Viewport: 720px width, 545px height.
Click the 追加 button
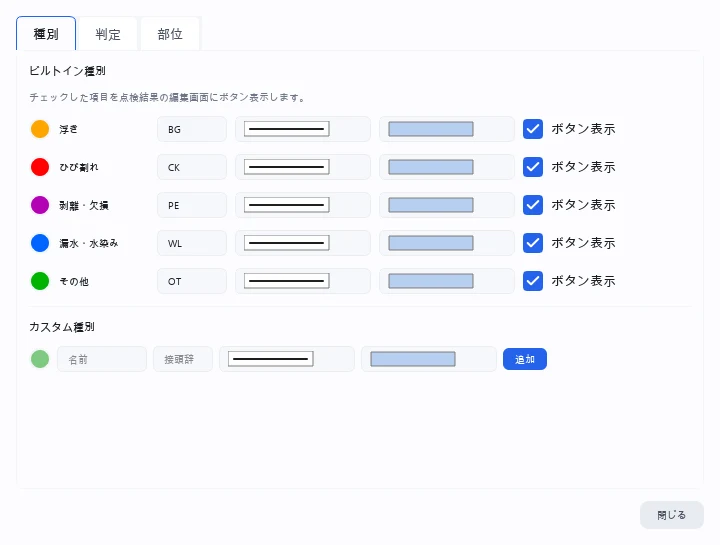pos(525,359)
